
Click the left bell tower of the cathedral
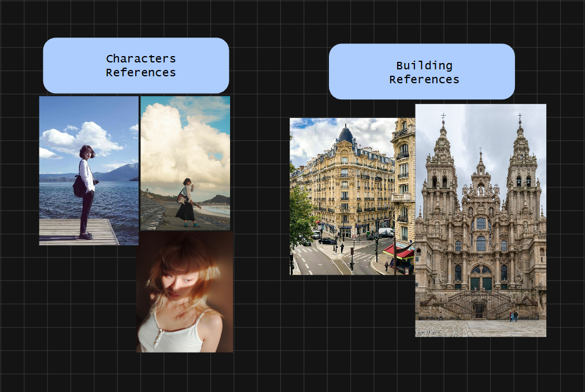pyautogui.click(x=442, y=168)
